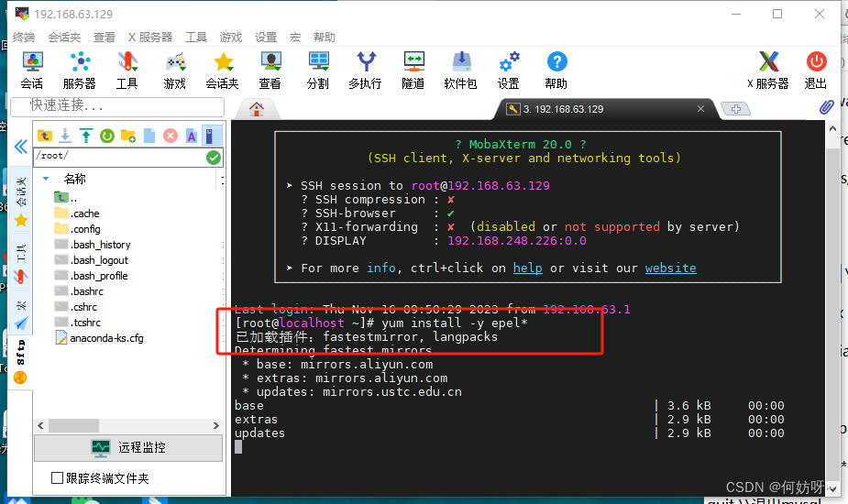This screenshot has width=848, height=504.
Task: Open the X 服务器 menu
Action: 150,38
